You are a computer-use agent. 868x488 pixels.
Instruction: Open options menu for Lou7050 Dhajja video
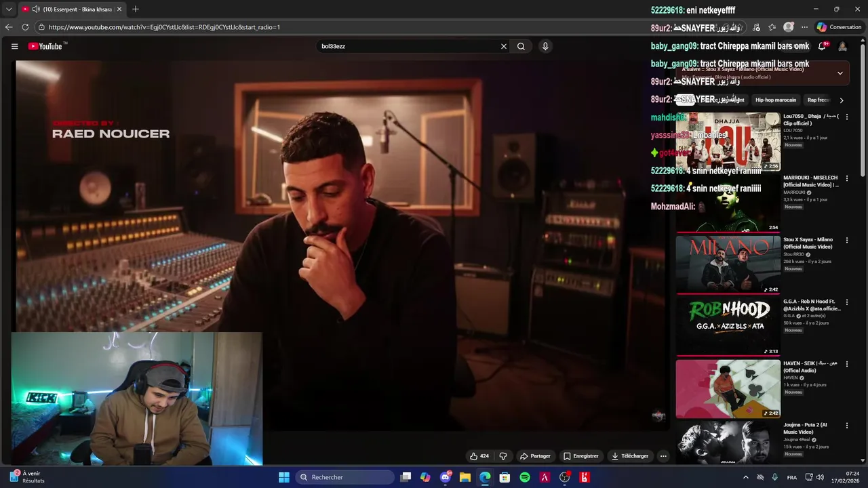click(x=846, y=117)
